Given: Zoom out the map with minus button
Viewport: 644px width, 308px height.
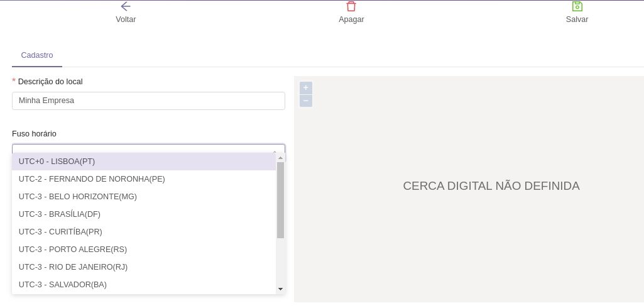Looking at the screenshot, I should 306,101.
